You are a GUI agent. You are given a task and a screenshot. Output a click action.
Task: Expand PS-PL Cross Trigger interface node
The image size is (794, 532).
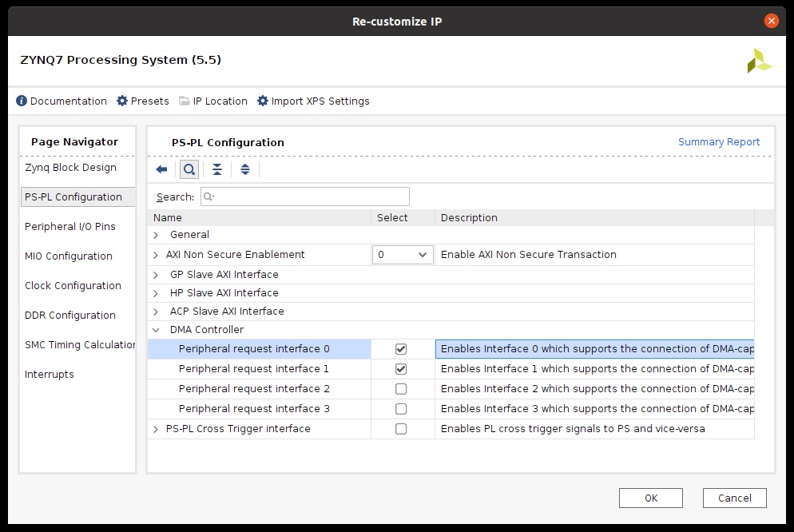[x=156, y=429]
